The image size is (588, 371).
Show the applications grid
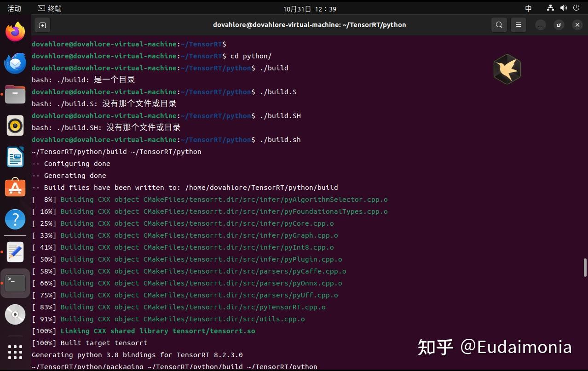point(15,352)
